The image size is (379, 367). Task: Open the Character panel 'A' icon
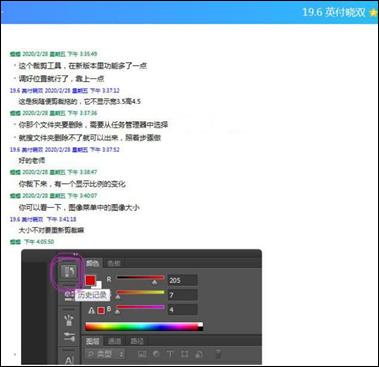pyautogui.click(x=69, y=359)
